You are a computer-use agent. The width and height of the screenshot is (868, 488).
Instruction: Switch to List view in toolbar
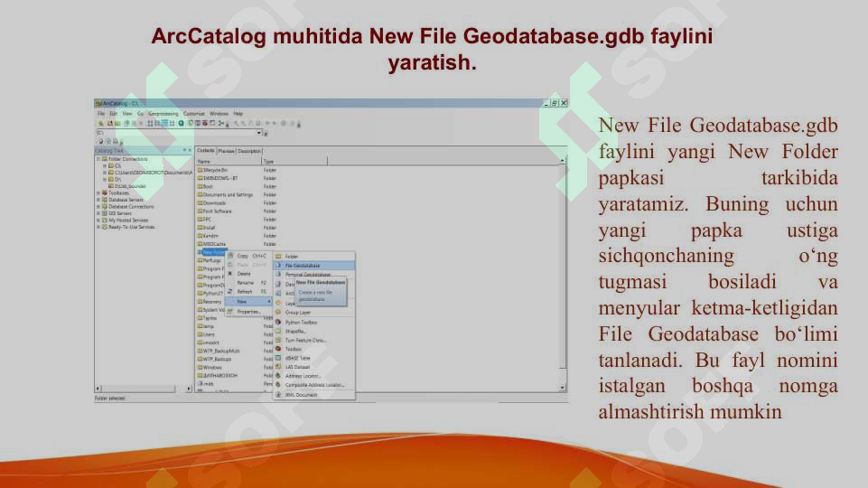157,124
